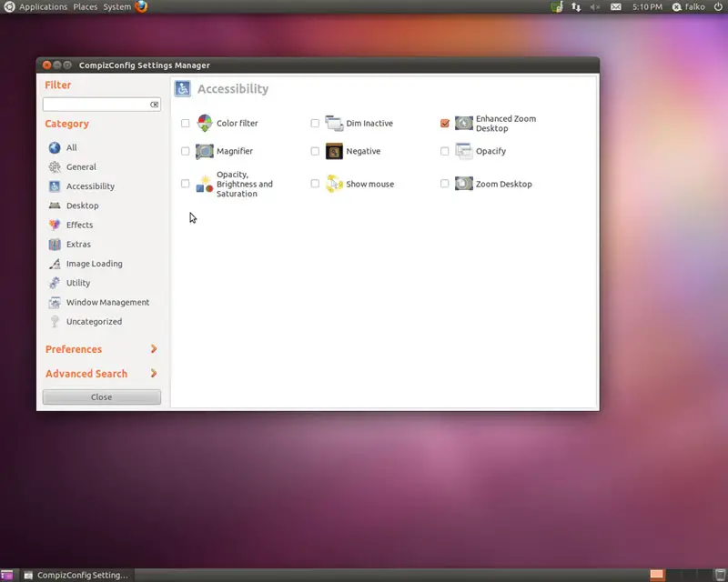Click the General category gear icon
728x582 pixels.
tap(55, 166)
